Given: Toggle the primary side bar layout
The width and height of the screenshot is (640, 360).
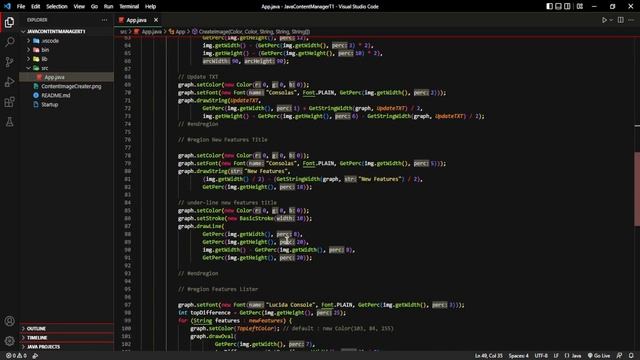Looking at the screenshot, I should pos(549,6).
